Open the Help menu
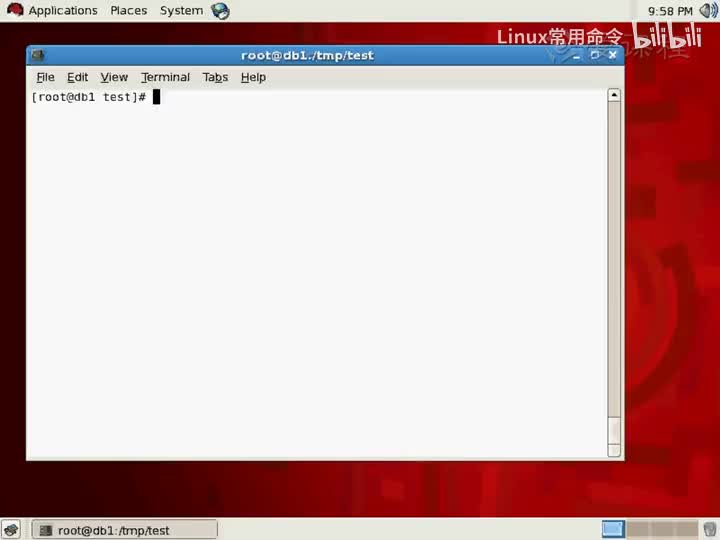The height and width of the screenshot is (540, 720). [x=253, y=77]
